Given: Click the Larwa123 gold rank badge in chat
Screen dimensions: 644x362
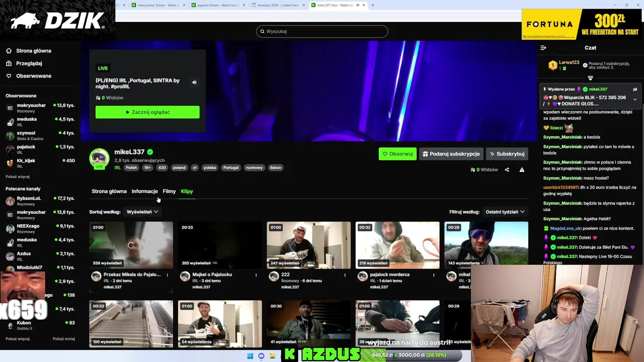Looking at the screenshot, I should point(552,65).
